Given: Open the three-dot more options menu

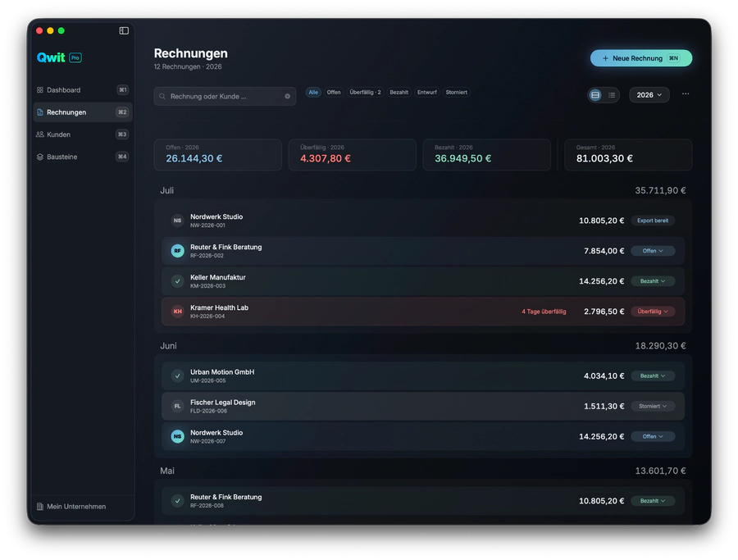Looking at the screenshot, I should 686,94.
